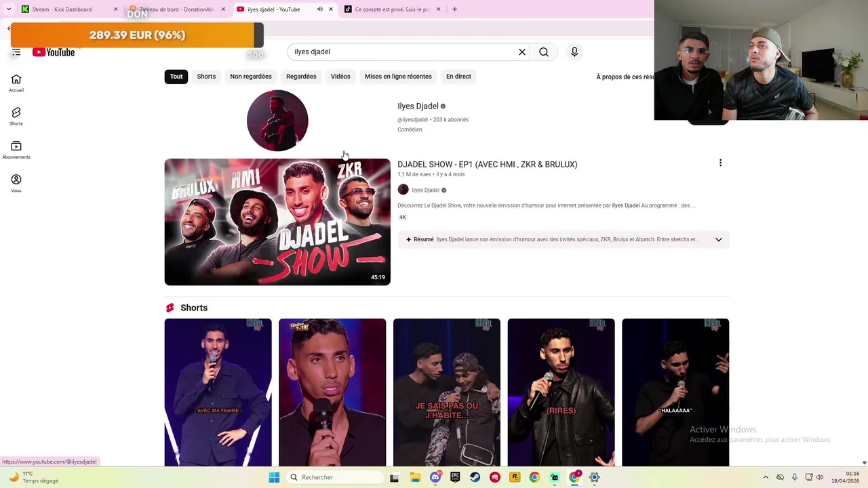Open Epic Games Launcher from taskbar

(455, 477)
